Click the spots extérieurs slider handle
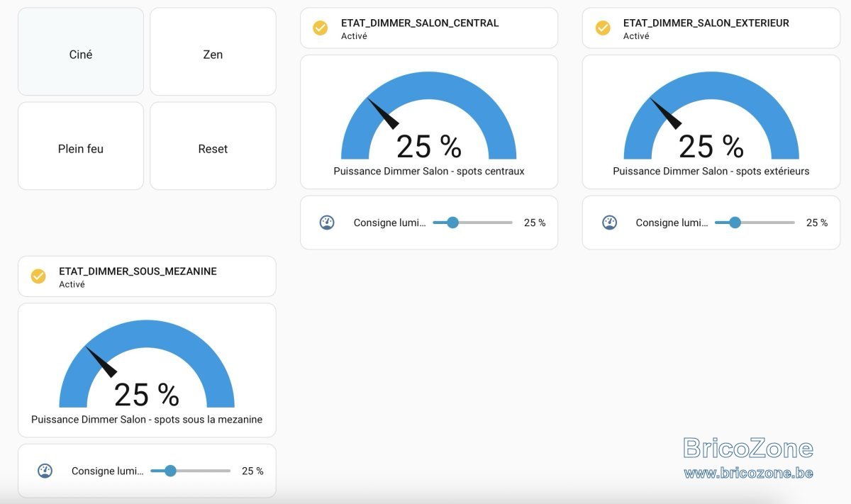The image size is (851, 504). pyautogui.click(x=735, y=223)
